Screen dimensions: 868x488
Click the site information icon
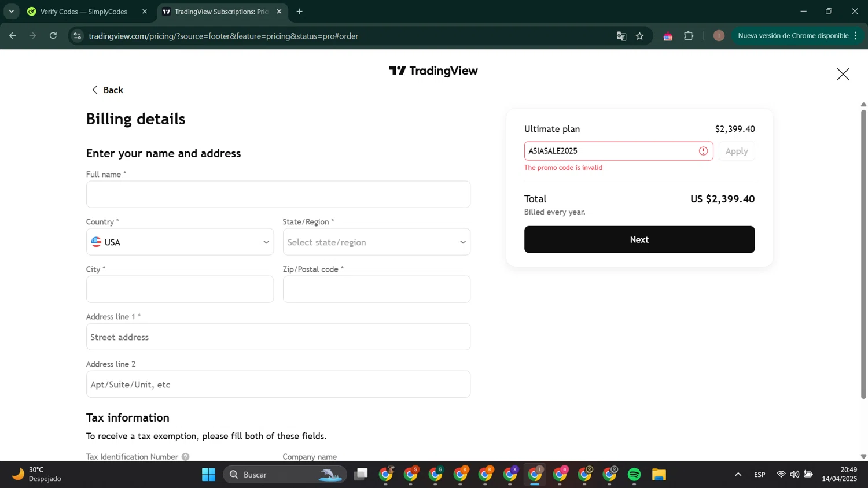[77, 36]
